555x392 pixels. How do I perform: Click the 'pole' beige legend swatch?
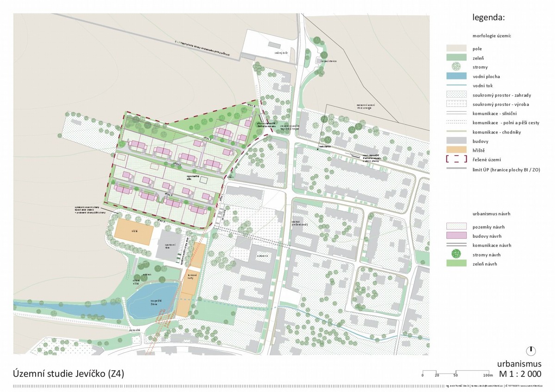pos(456,49)
